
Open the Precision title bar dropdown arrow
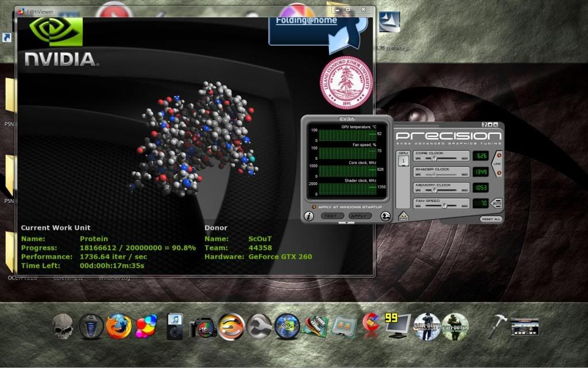(489, 124)
